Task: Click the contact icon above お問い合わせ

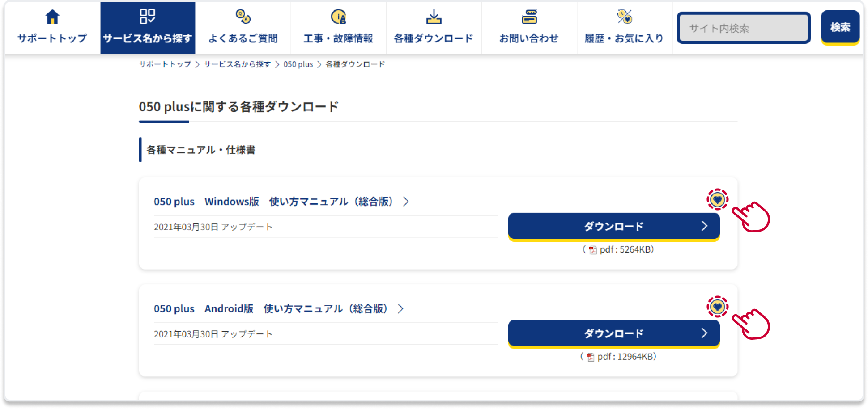Action: (529, 17)
